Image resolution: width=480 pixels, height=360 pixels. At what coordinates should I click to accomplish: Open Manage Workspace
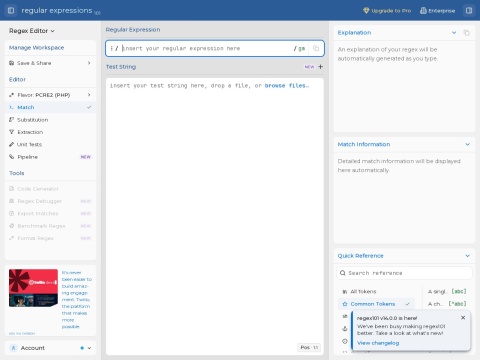(36, 48)
